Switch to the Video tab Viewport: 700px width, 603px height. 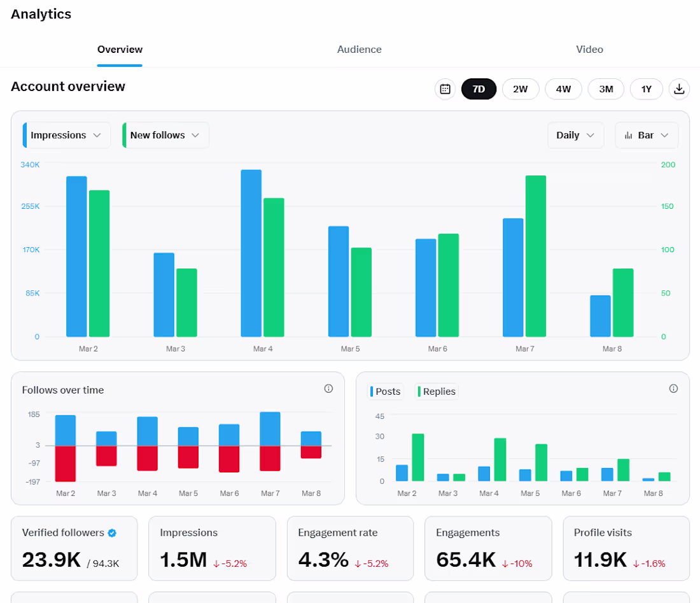click(589, 50)
